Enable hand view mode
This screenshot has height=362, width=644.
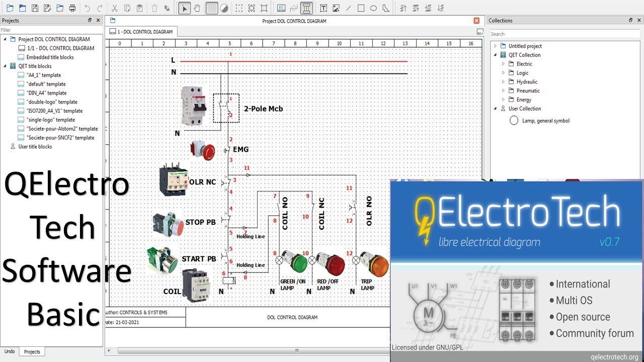197,8
